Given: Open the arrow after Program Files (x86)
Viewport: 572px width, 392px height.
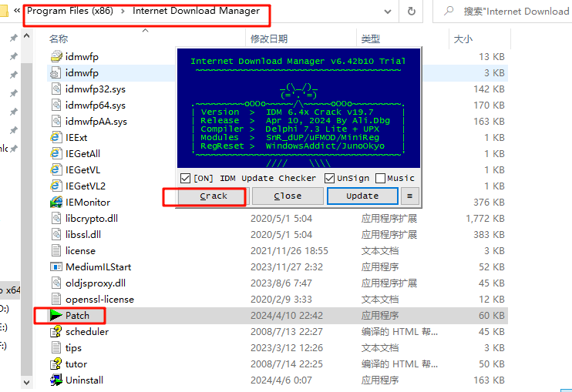Looking at the screenshot, I should click(x=123, y=12).
